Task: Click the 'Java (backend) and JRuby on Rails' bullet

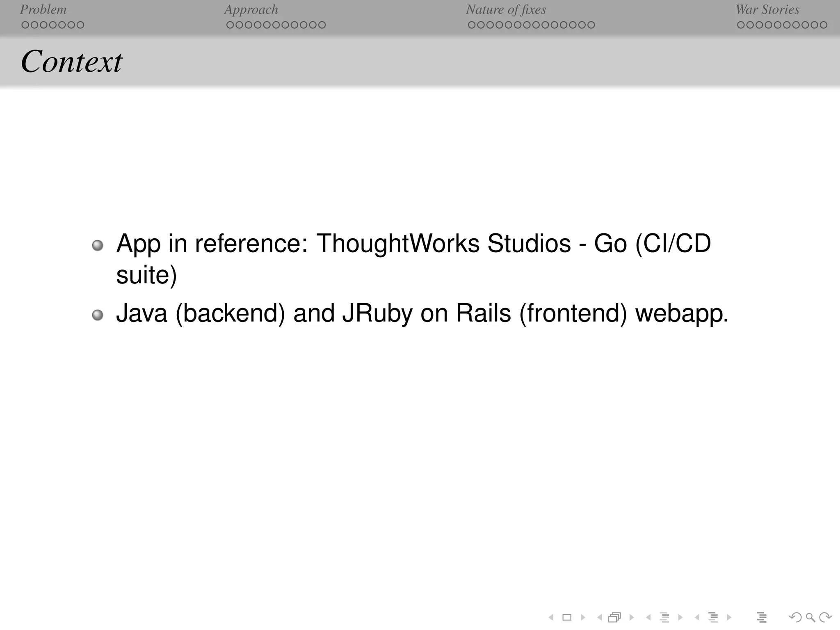Action: [x=422, y=314]
